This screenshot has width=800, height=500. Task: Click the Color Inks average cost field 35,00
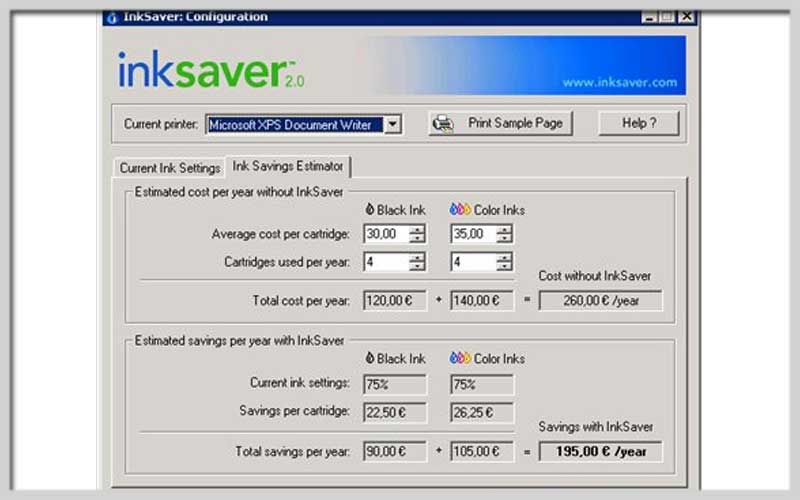pyautogui.click(x=473, y=234)
